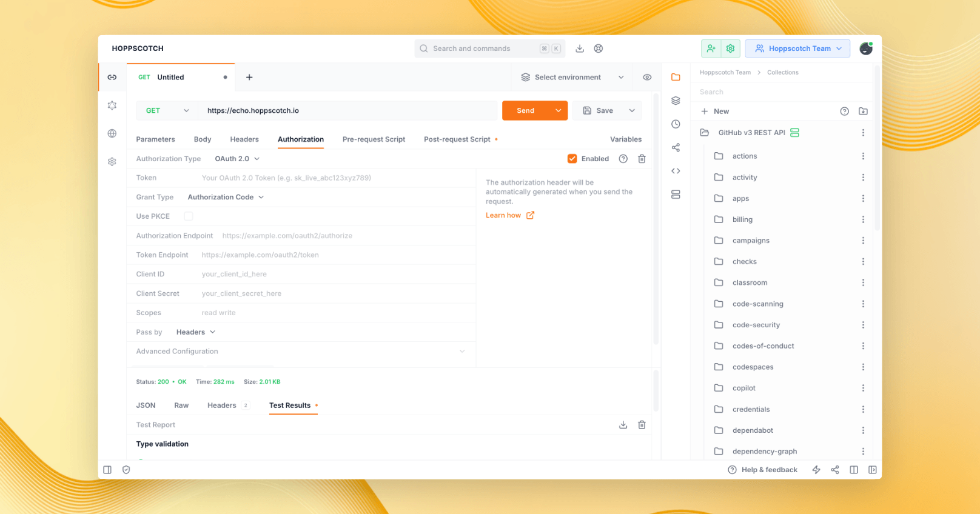
Task: Open the Settings gear in left sidebar
Action: (x=112, y=162)
